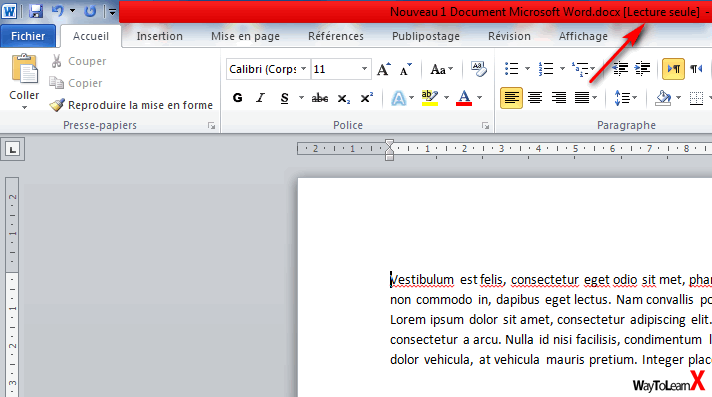Apply borders with the dotted grid icon

696,98
